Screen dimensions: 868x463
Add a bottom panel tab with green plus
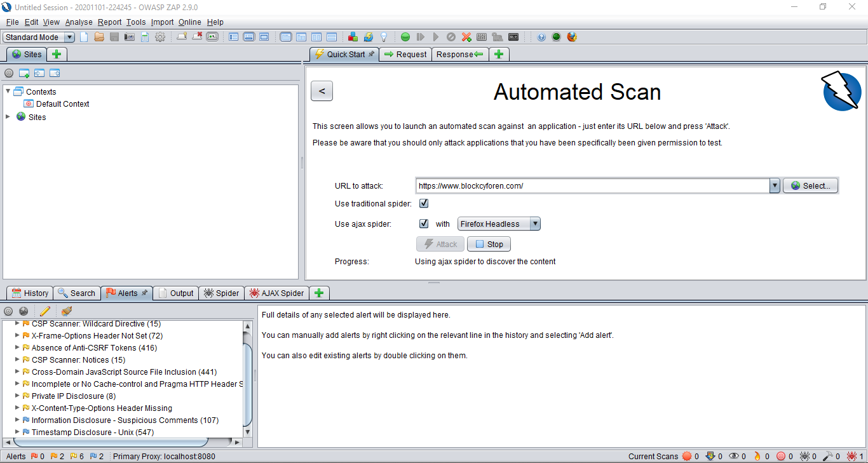319,293
